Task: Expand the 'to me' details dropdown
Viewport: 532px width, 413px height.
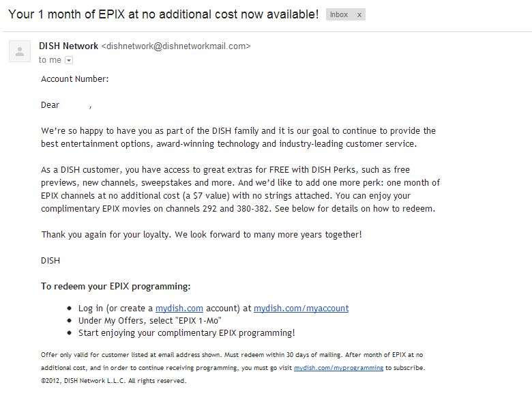Action: [69, 61]
